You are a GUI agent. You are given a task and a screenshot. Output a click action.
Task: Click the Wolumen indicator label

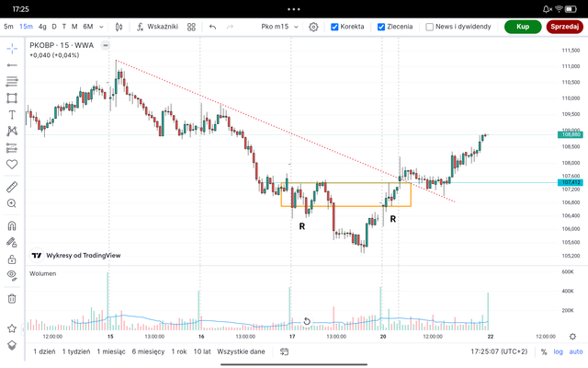click(43, 273)
